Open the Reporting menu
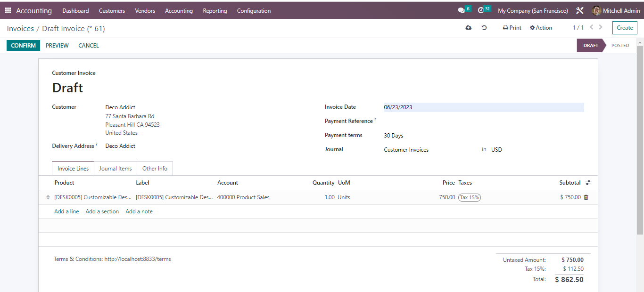Image resolution: width=644 pixels, height=292 pixels. (x=215, y=10)
